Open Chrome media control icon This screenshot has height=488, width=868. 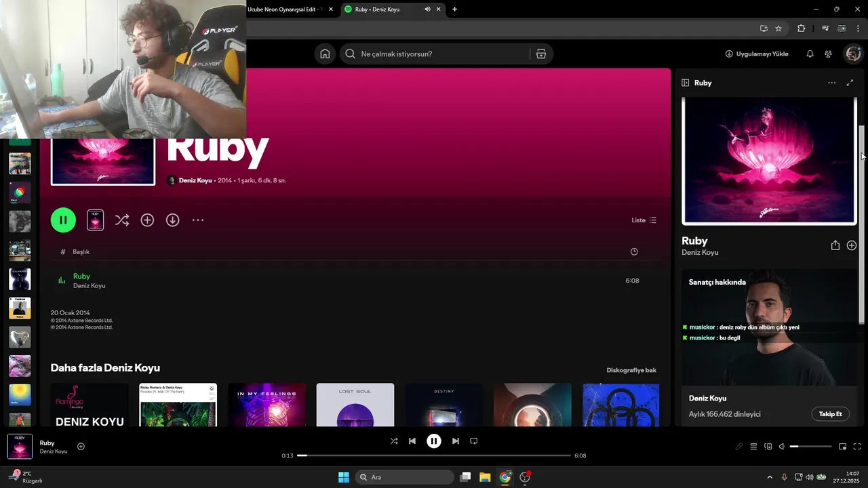pos(825,28)
